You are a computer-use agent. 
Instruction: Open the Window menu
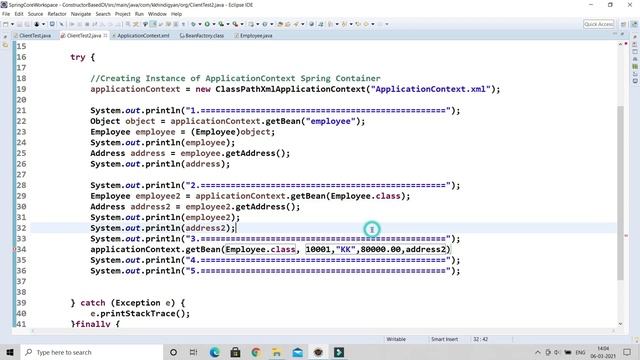coord(157,14)
